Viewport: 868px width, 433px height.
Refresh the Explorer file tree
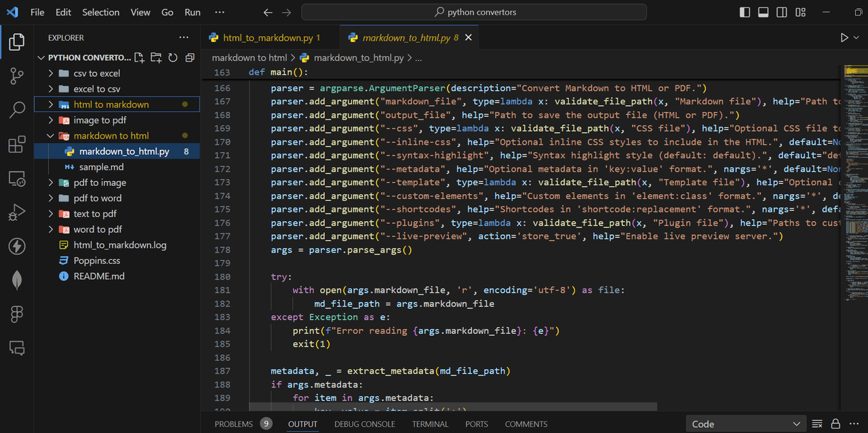coord(173,58)
